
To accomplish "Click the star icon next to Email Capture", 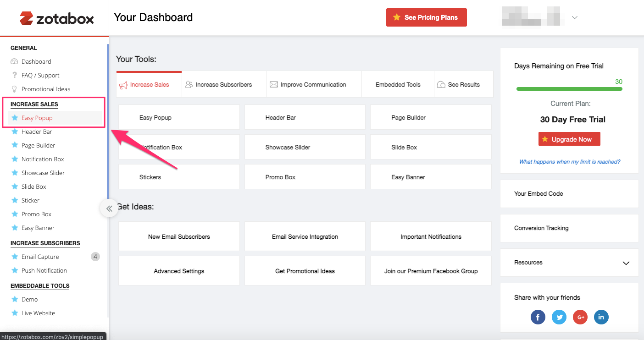I will [15, 257].
